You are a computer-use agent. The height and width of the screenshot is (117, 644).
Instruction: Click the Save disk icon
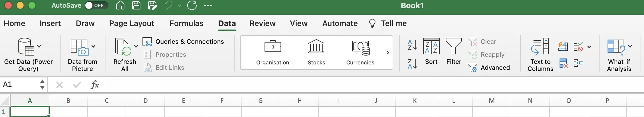(136, 5)
